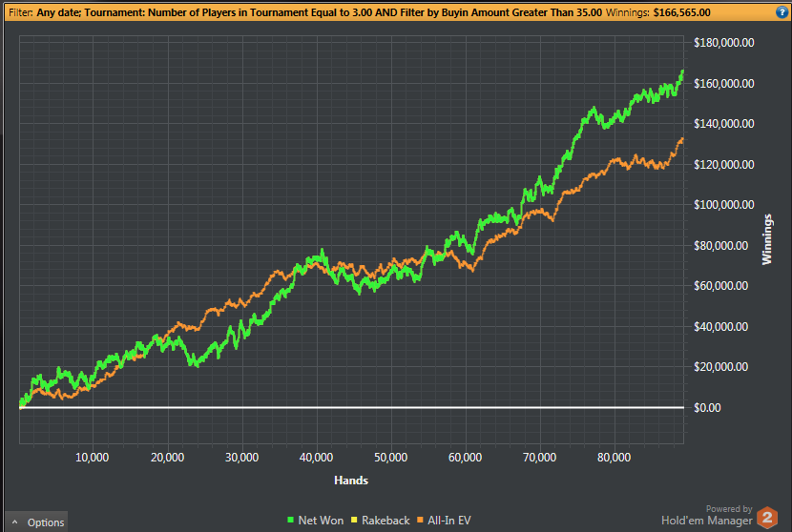The image size is (792, 532).
Task: Click the 10,000 hands axis label
Action: click(x=92, y=458)
